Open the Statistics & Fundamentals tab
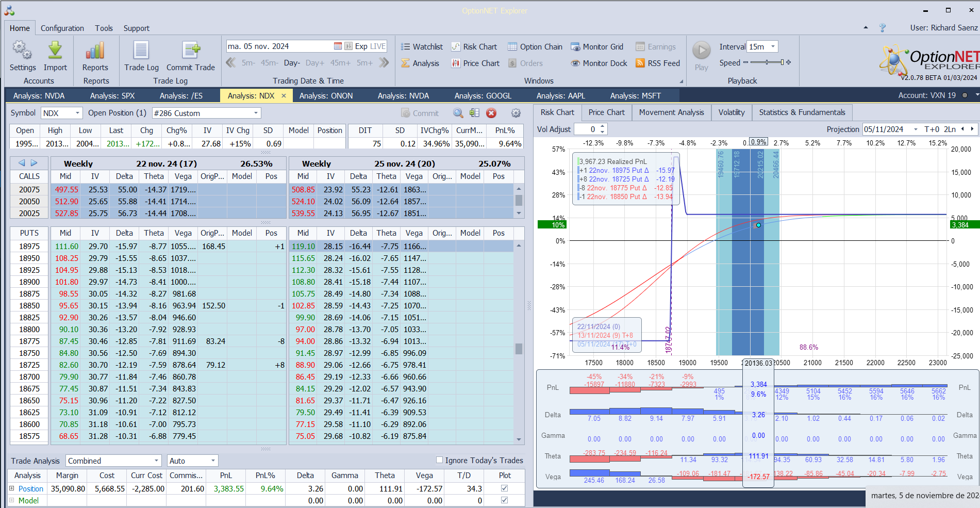This screenshot has width=980, height=508. pyautogui.click(x=802, y=112)
